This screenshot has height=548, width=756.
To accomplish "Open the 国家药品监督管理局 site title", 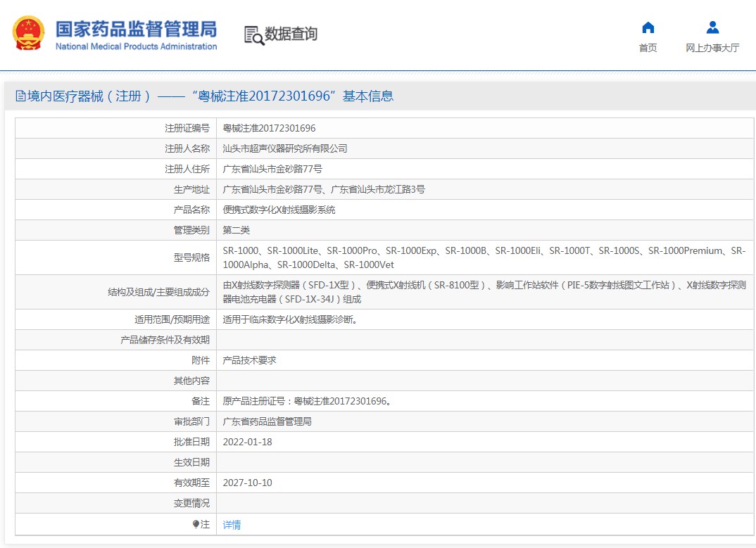I will coord(136,30).
